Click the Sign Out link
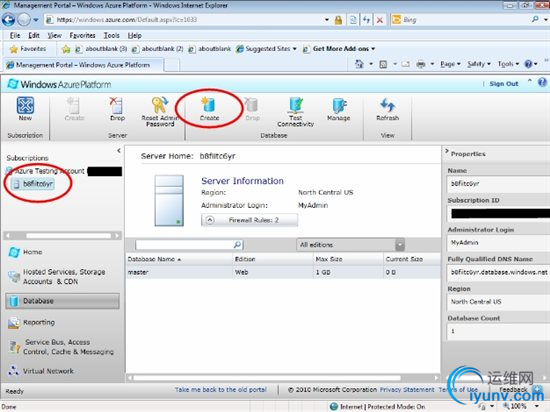 pos(504,84)
